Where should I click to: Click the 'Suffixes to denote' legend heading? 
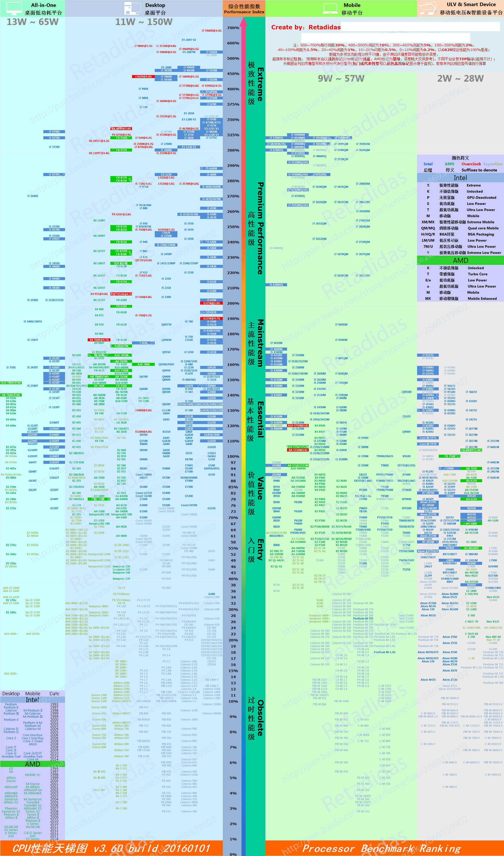click(479, 170)
